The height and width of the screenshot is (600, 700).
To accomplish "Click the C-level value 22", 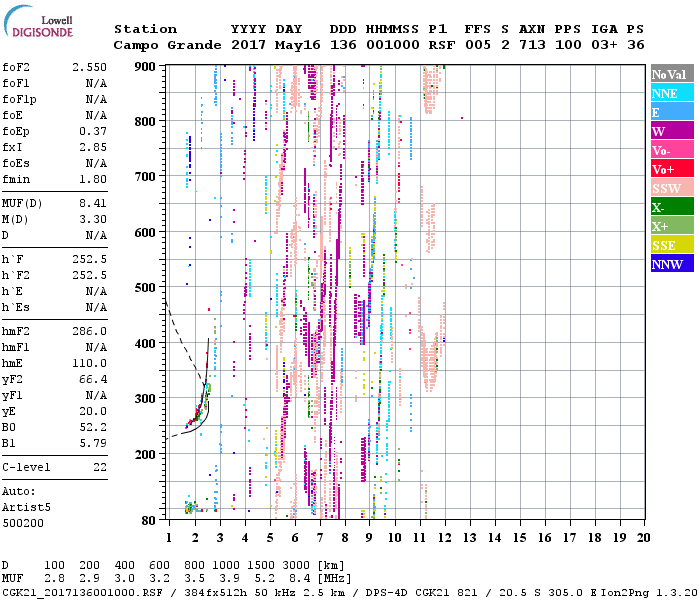I will pos(100,467).
